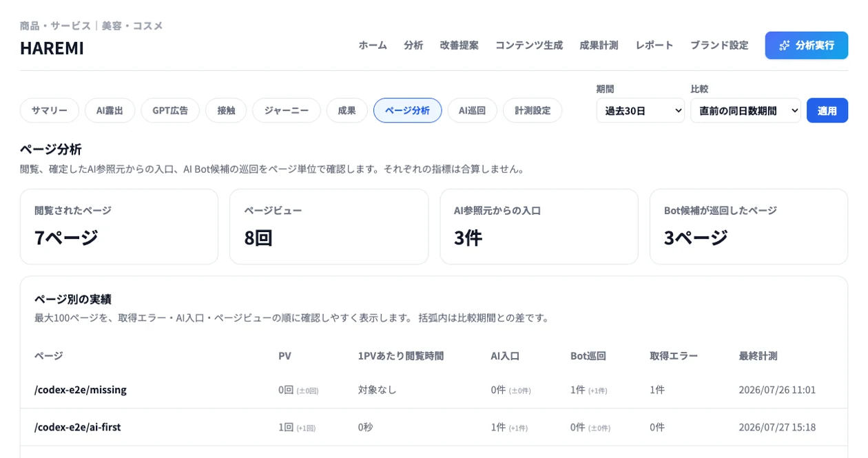Image resolution: width=868 pixels, height=458 pixels.
Task: Click the sparkle icon in 分析実行 button
Action: click(784, 45)
